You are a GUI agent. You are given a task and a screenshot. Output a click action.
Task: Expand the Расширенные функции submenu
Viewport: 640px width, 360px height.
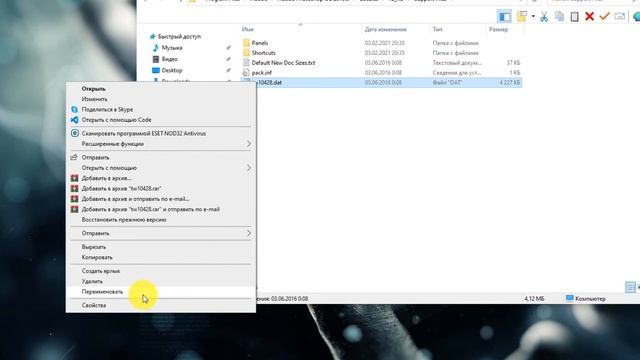161,144
